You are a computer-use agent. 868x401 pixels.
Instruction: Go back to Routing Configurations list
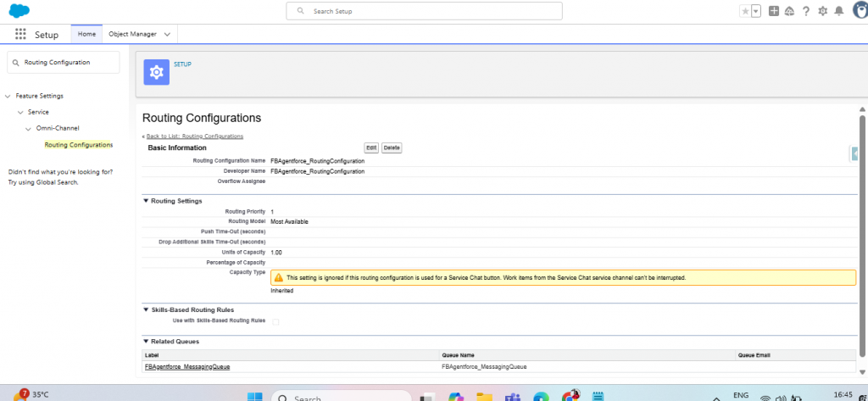(194, 136)
